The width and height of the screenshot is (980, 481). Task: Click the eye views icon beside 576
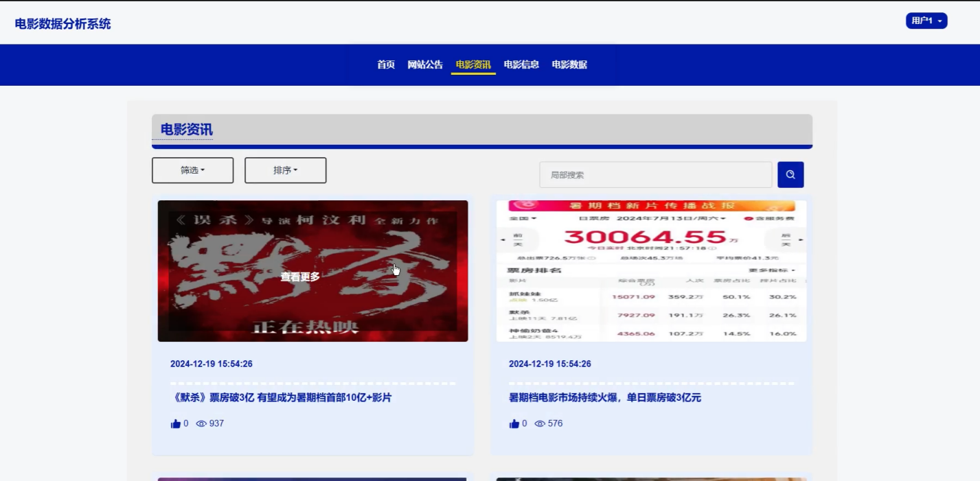tap(540, 424)
